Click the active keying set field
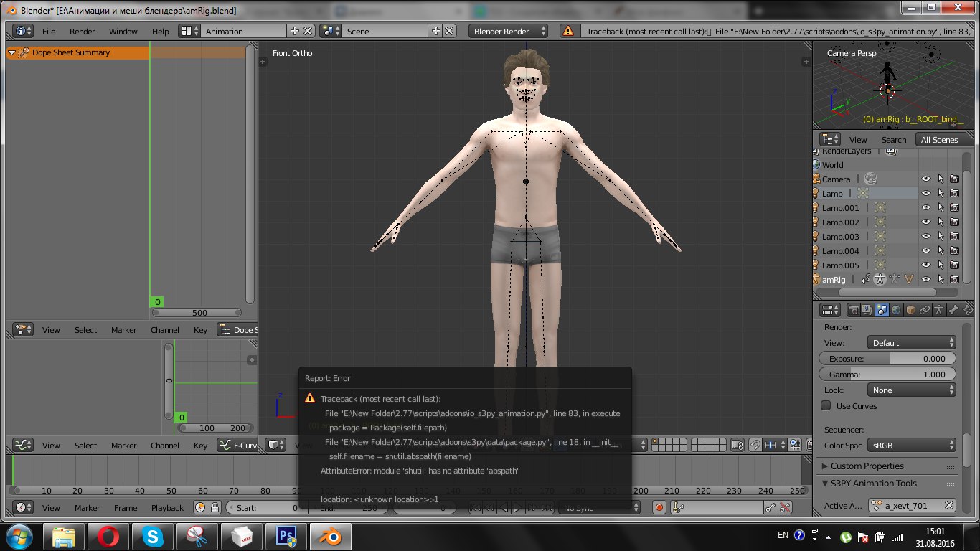The width and height of the screenshot is (980, 551). [717, 507]
